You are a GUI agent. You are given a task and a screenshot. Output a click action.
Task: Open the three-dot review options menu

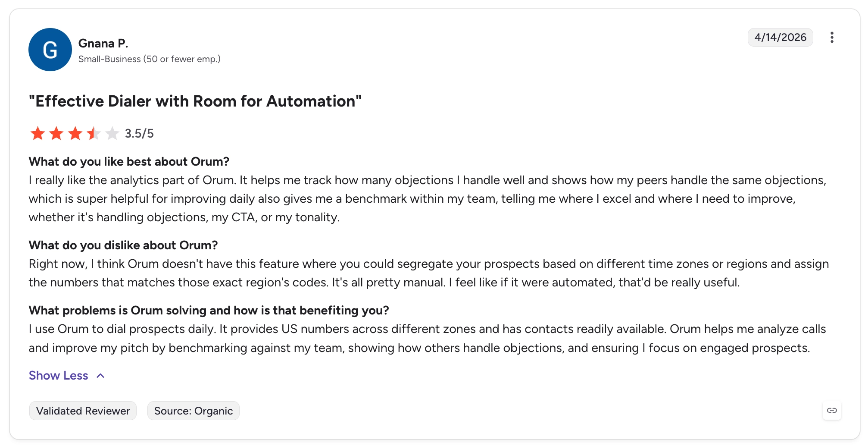(832, 38)
